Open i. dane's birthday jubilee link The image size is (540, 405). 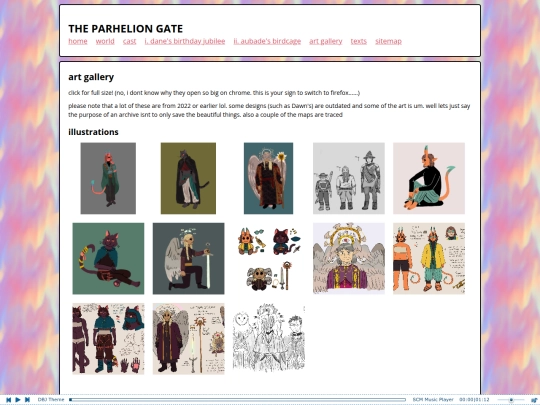(185, 41)
